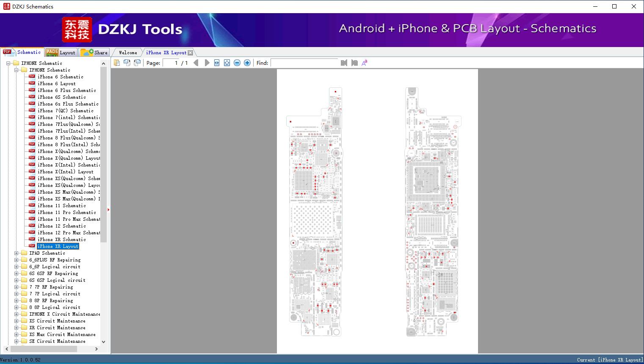Click the tree scroll-up arrow
The image size is (644, 364).
(x=104, y=63)
